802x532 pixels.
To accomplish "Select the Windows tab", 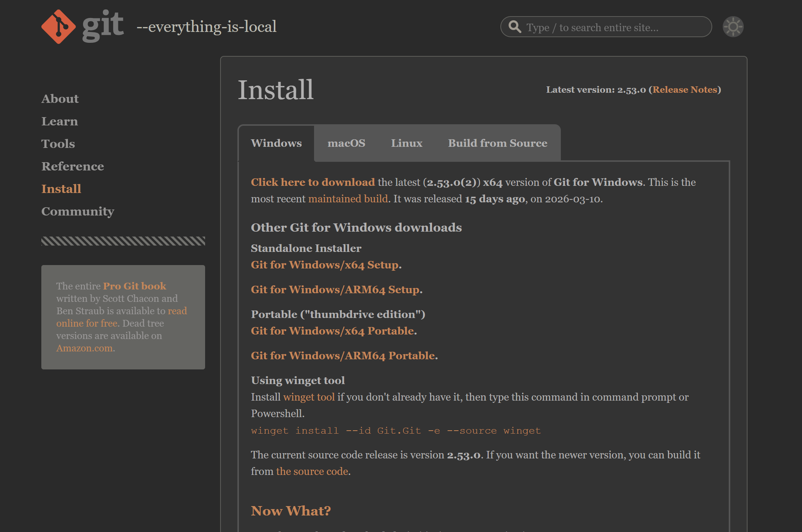I will pos(276,143).
